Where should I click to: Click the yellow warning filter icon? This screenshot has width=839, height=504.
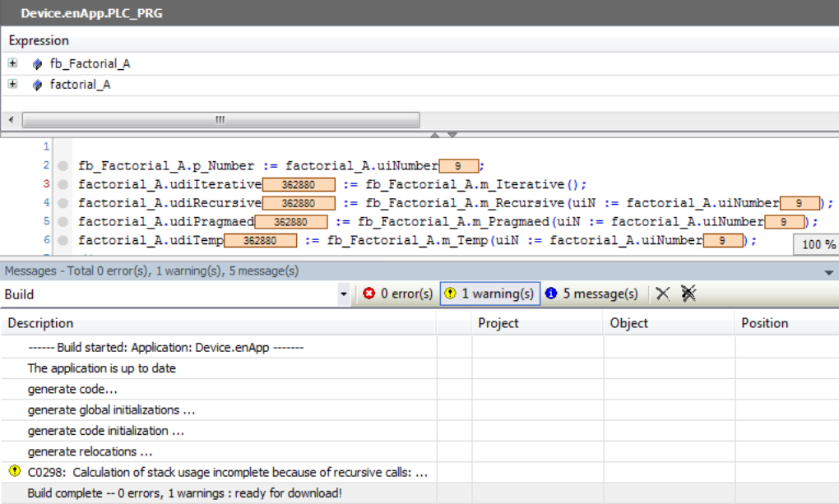click(451, 294)
